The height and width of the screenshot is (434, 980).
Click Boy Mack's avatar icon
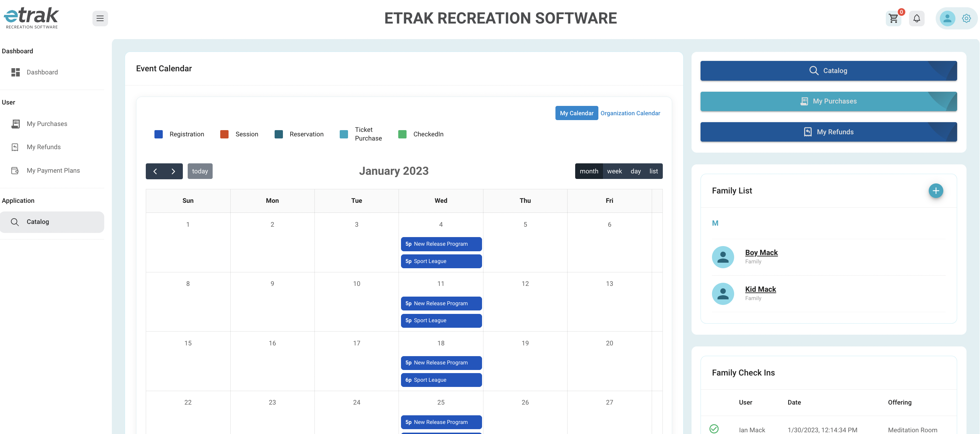(723, 257)
